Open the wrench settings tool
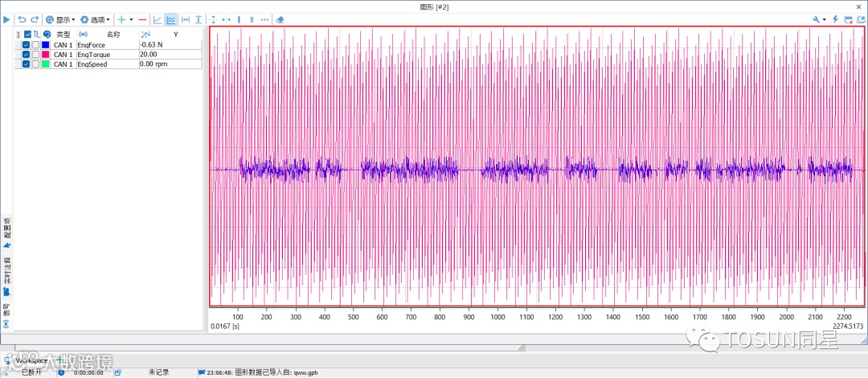868x378 pixels. [x=817, y=19]
